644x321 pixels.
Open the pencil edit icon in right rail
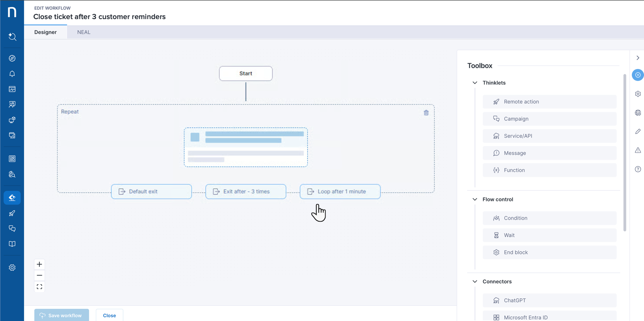pos(638,131)
